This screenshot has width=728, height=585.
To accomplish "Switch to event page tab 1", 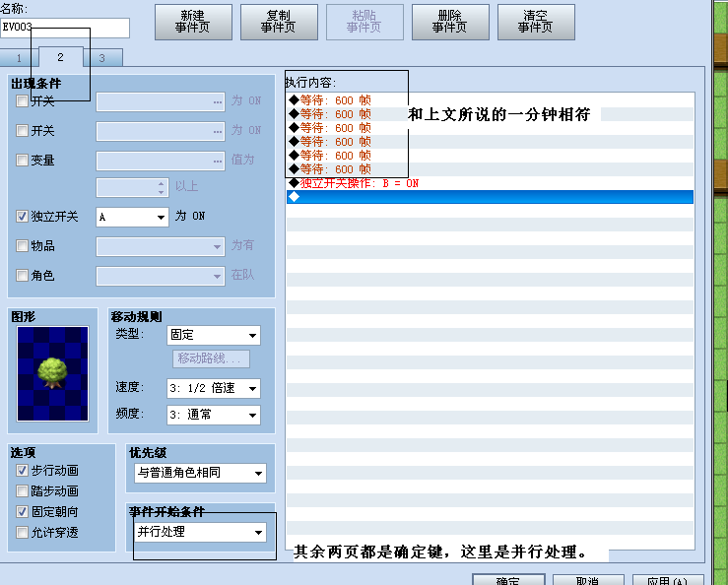I will 19,58.
